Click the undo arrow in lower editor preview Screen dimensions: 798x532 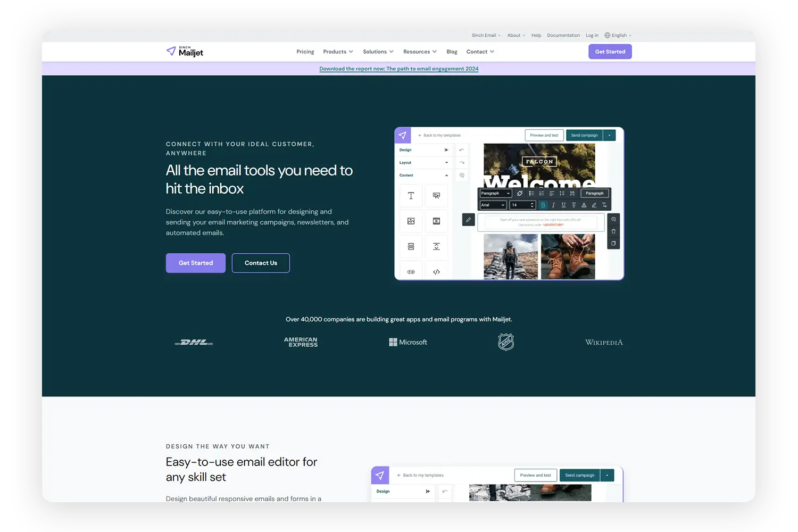[x=445, y=491]
